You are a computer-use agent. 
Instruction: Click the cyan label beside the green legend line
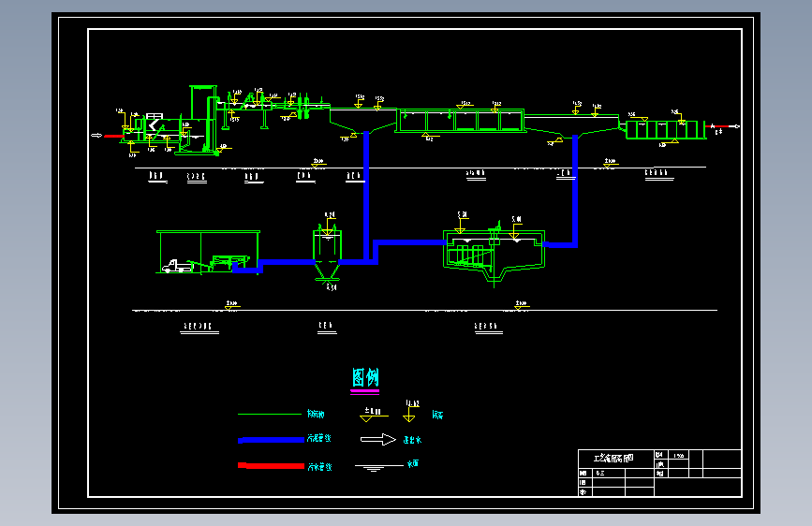[x=316, y=414]
